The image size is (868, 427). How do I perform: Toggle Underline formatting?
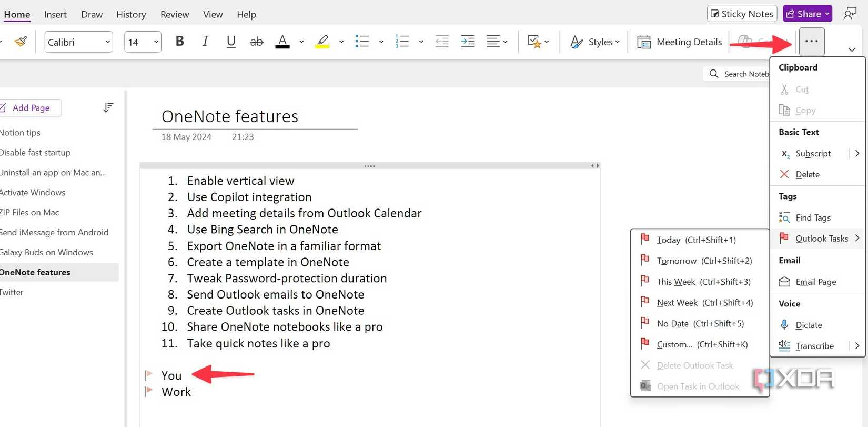(x=230, y=42)
